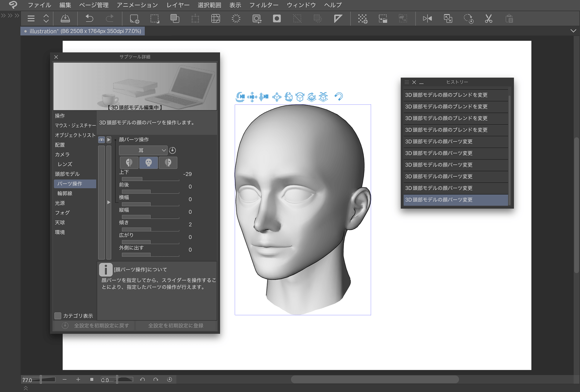Click the reset rotation icon in the bottom bar
This screenshot has height=392, width=580.
click(170, 380)
